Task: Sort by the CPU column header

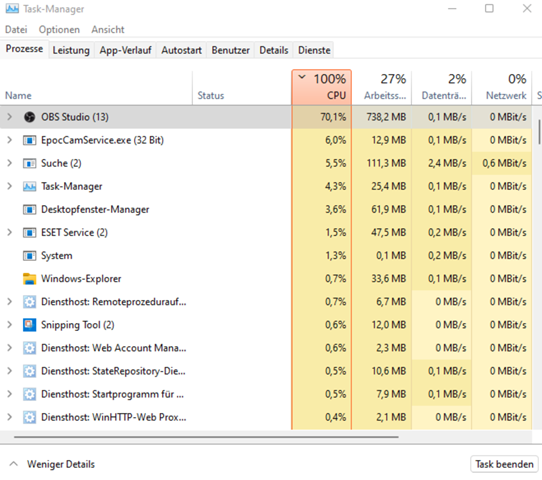Action: [x=321, y=87]
